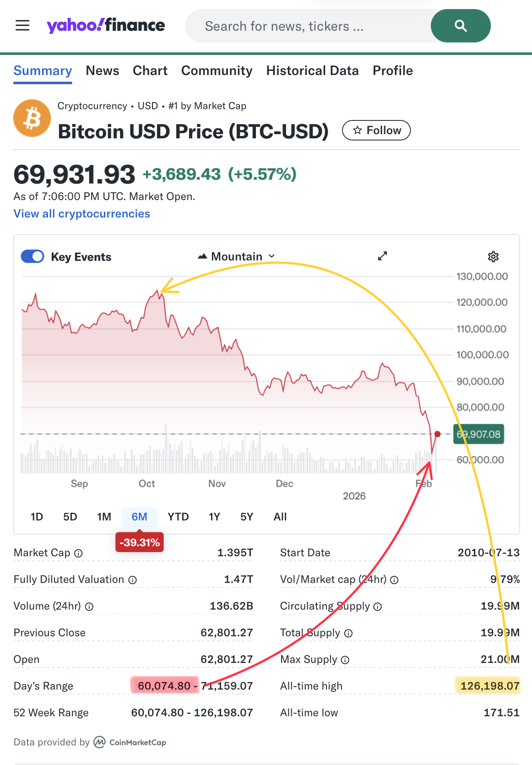The height and width of the screenshot is (765, 532).
Task: Open the Mountain chart type dropdown
Action: point(236,256)
